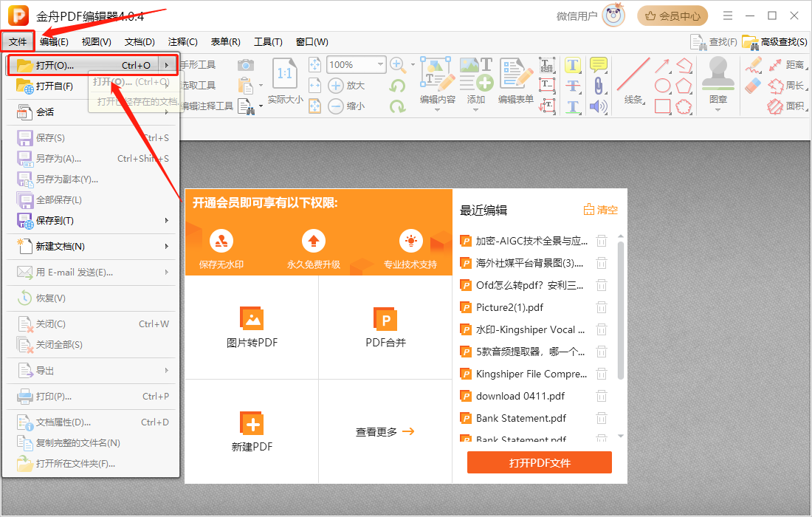Click the 打开PDF文件 button

[540, 462]
